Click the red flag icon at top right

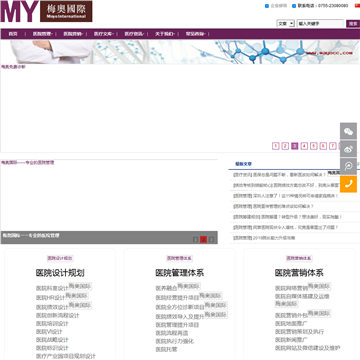point(357,6)
